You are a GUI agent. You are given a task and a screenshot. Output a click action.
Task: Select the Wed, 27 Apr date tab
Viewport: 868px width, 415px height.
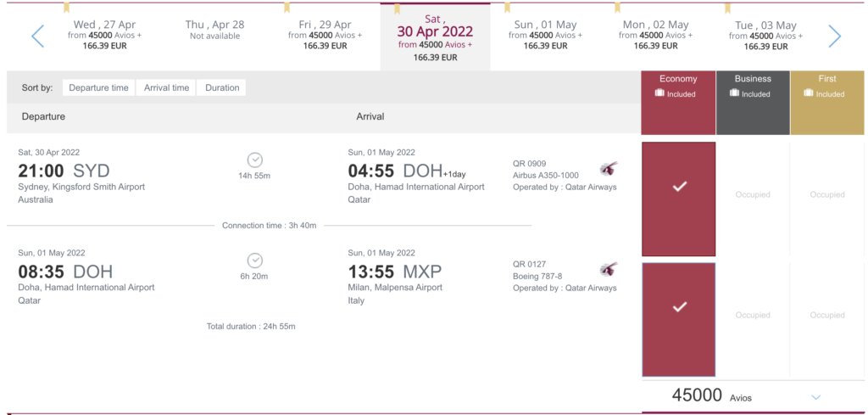104,35
